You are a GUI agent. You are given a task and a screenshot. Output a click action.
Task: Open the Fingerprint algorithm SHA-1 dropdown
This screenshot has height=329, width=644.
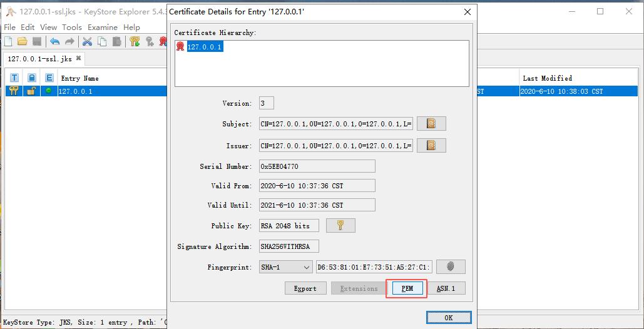(x=285, y=267)
